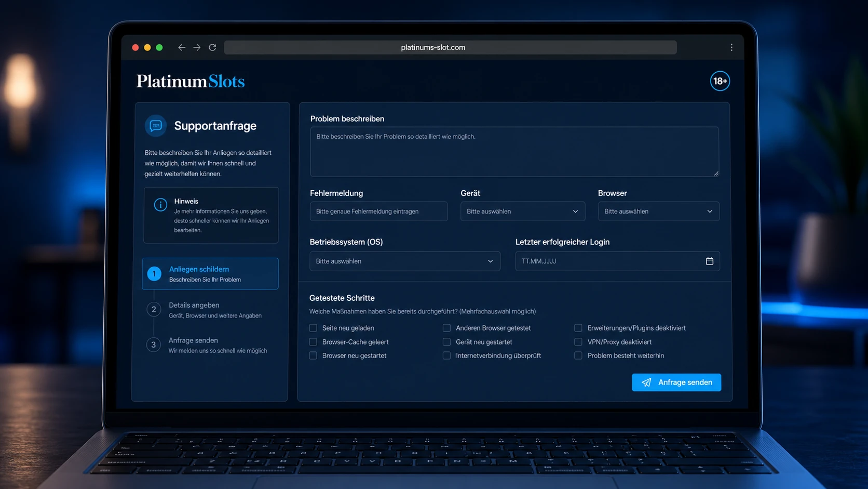868x489 pixels.
Task: Click the 18+ age badge
Action: [720, 81]
